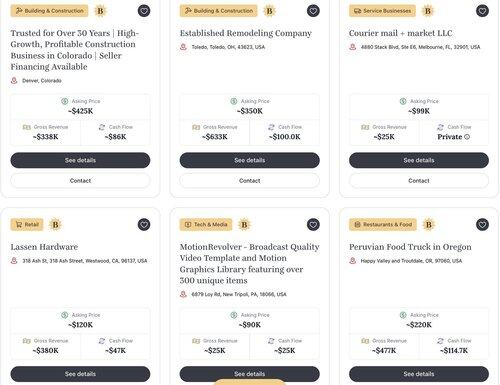Toggle heart on Established Remodeling Company card
Screen dimensions: 500x385
[x=313, y=11]
